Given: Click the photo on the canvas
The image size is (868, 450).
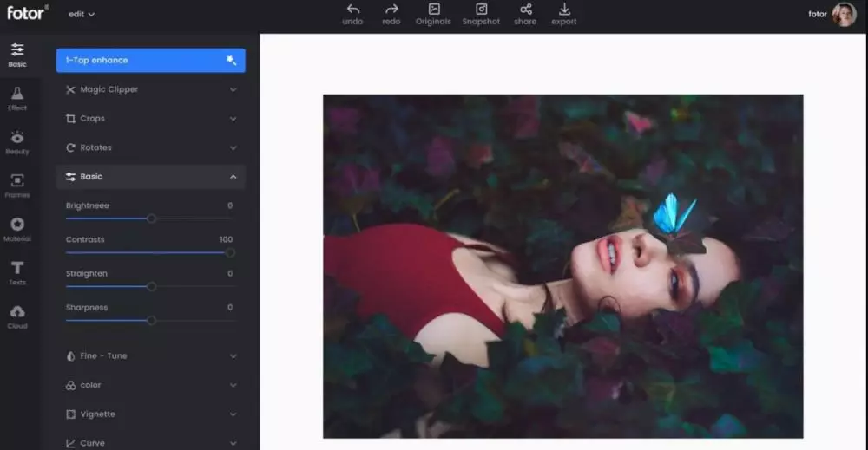Looking at the screenshot, I should click(563, 266).
